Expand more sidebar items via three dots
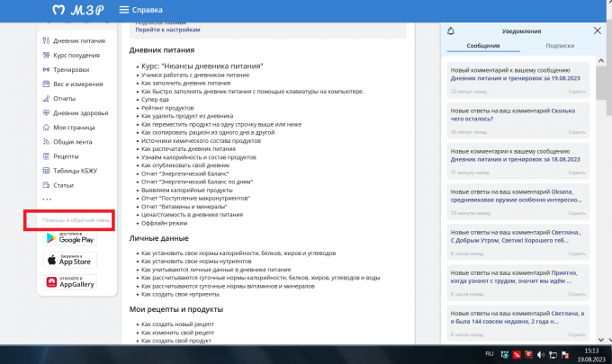 [x=47, y=200]
